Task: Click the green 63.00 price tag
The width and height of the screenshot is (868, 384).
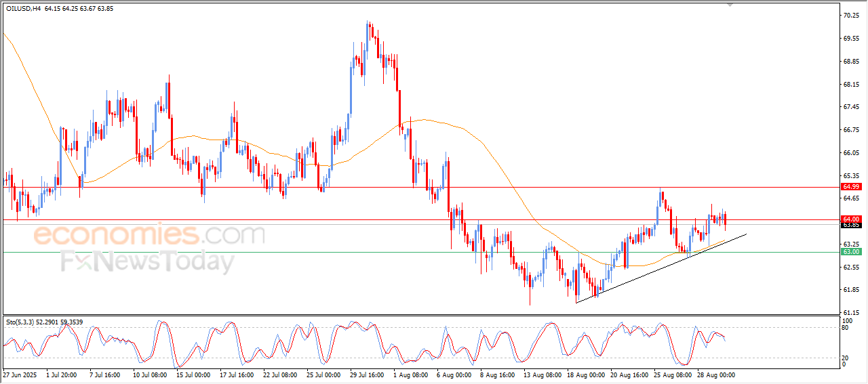Action: pos(851,252)
